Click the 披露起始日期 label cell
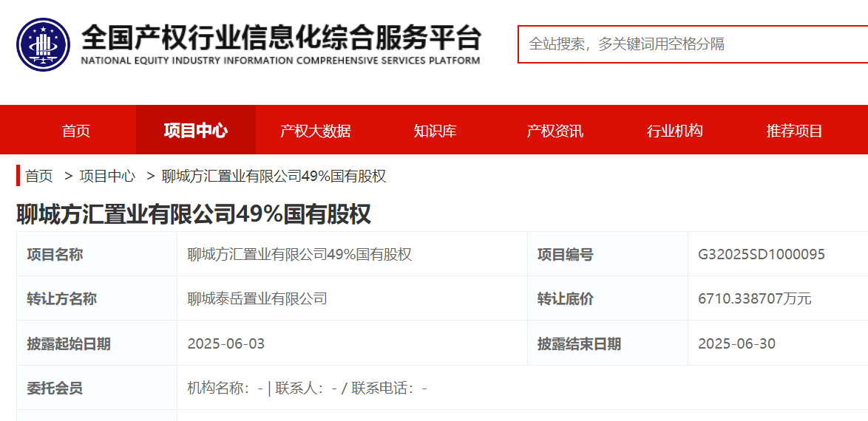This screenshot has height=421, width=868. click(x=97, y=343)
